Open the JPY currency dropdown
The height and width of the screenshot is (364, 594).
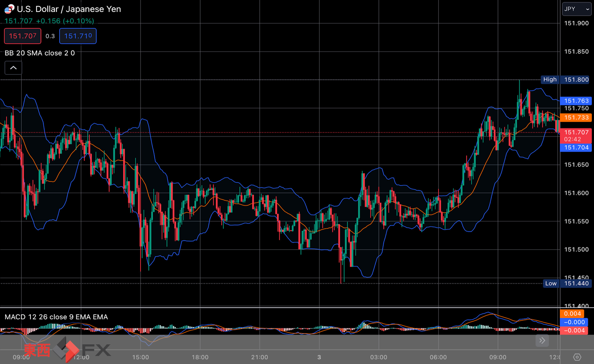pyautogui.click(x=577, y=9)
